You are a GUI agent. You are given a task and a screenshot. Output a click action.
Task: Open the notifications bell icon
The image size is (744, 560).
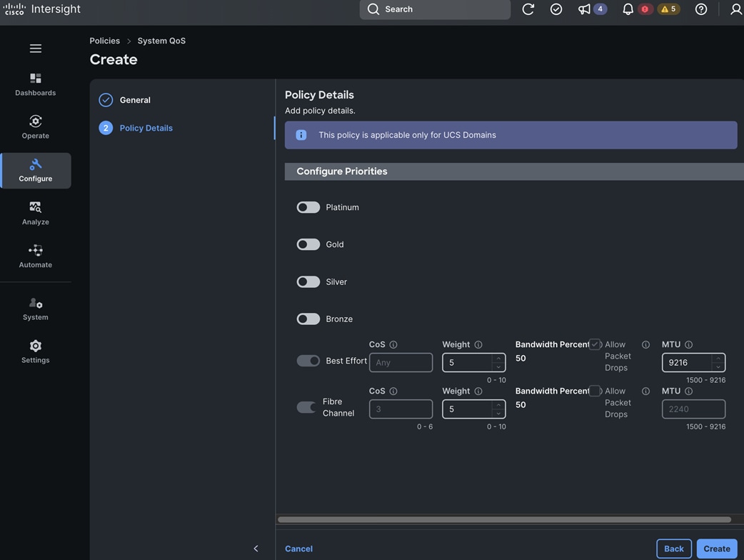(628, 9)
